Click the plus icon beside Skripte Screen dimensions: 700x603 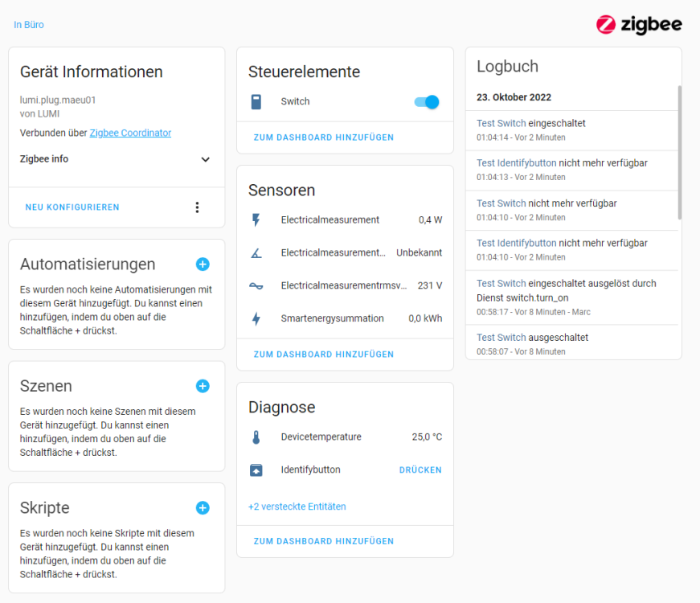[x=203, y=508]
